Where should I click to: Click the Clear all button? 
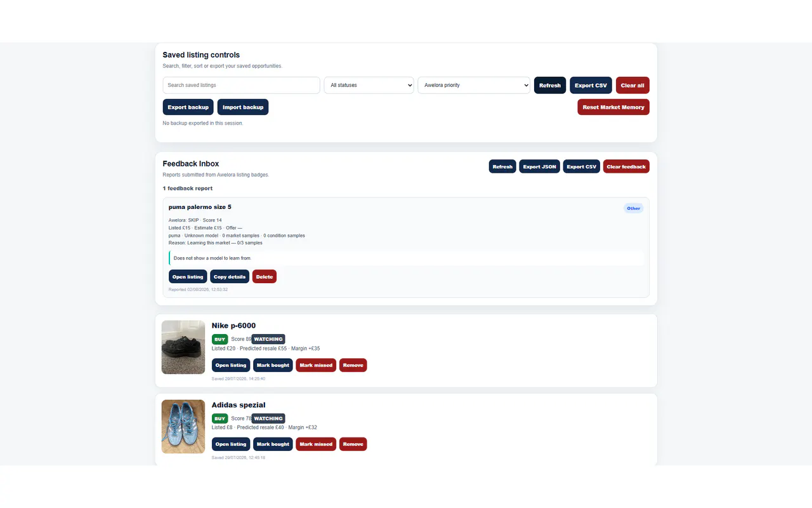coord(632,85)
